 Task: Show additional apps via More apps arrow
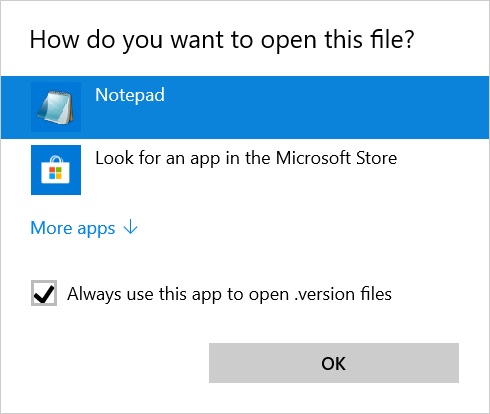(x=130, y=227)
